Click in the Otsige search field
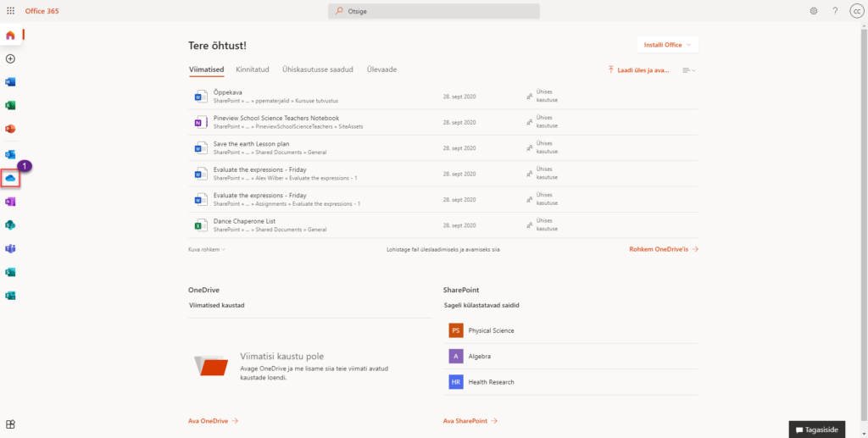 [434, 11]
